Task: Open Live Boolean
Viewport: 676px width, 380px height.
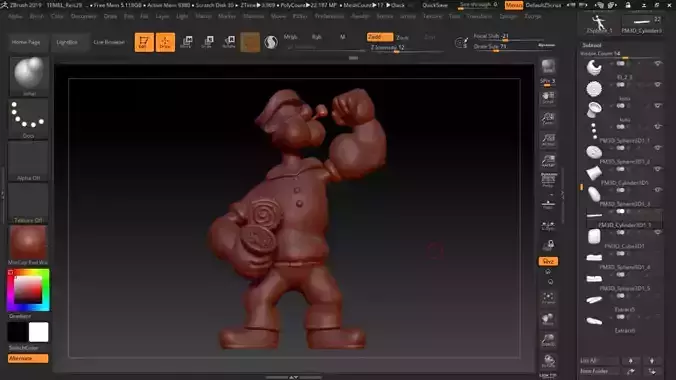Action: click(x=109, y=42)
